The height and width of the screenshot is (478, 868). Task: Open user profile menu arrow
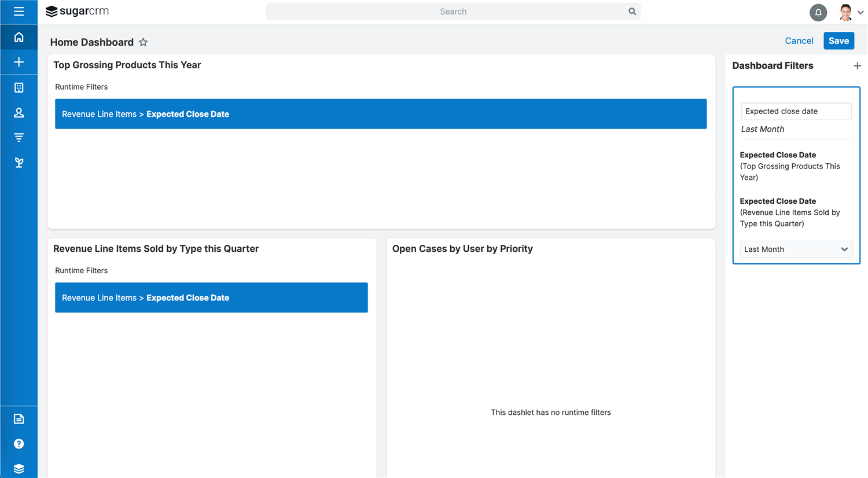860,13
